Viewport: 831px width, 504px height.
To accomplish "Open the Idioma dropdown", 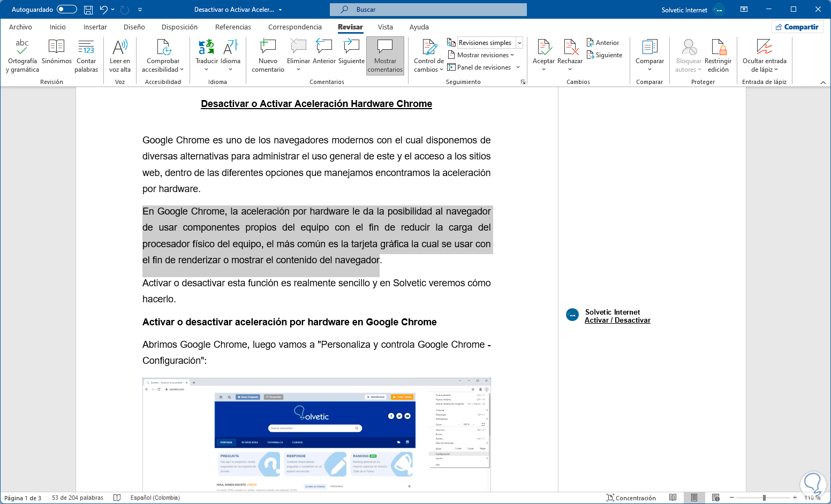I will 231,70.
